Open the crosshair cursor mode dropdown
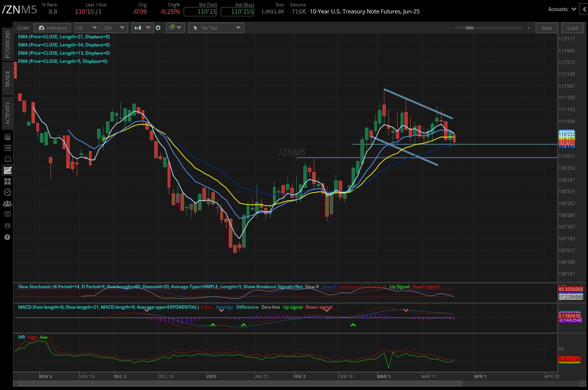The image size is (588, 390). click(x=175, y=28)
